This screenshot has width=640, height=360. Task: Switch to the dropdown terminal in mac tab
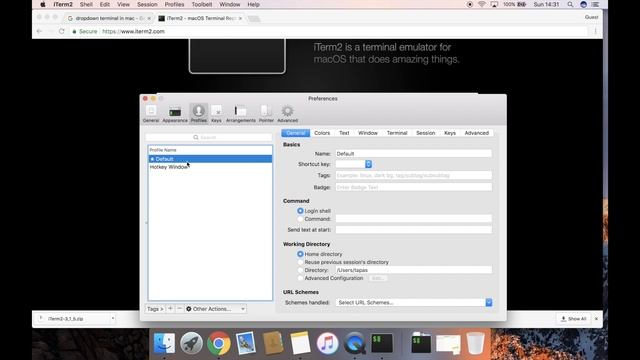click(x=109, y=18)
